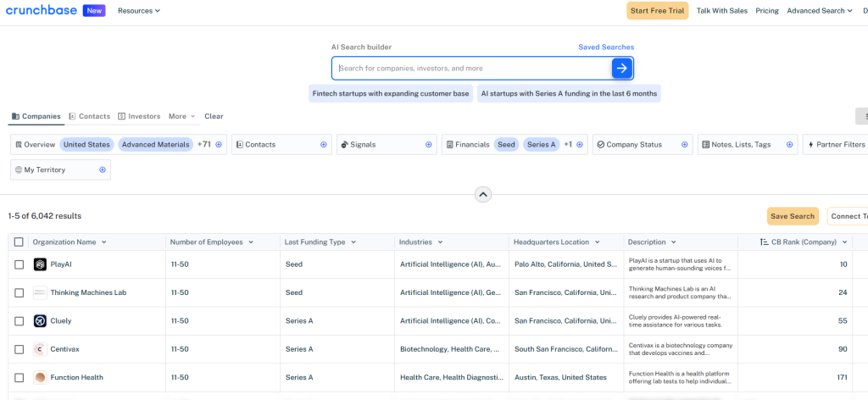Open PlayAI organization name link

pos(61,264)
